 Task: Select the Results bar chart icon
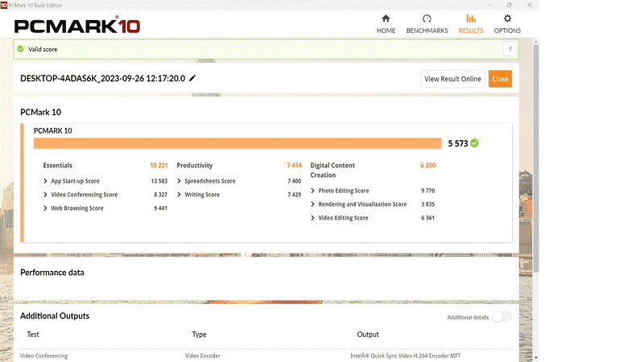pos(470,19)
